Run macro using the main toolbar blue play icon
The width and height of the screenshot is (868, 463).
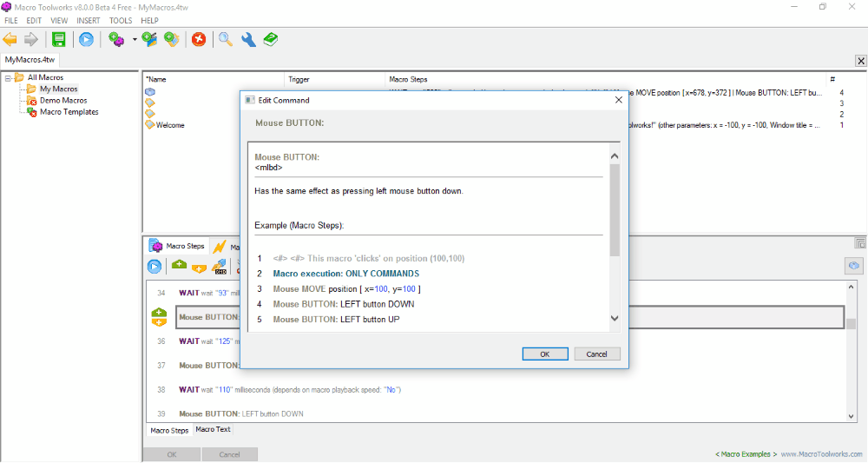tap(86, 39)
